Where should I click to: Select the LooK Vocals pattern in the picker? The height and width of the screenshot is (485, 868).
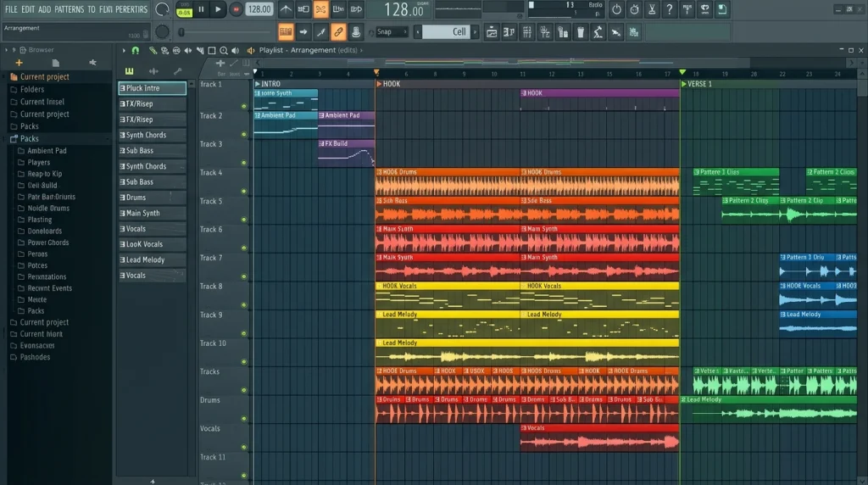153,244
